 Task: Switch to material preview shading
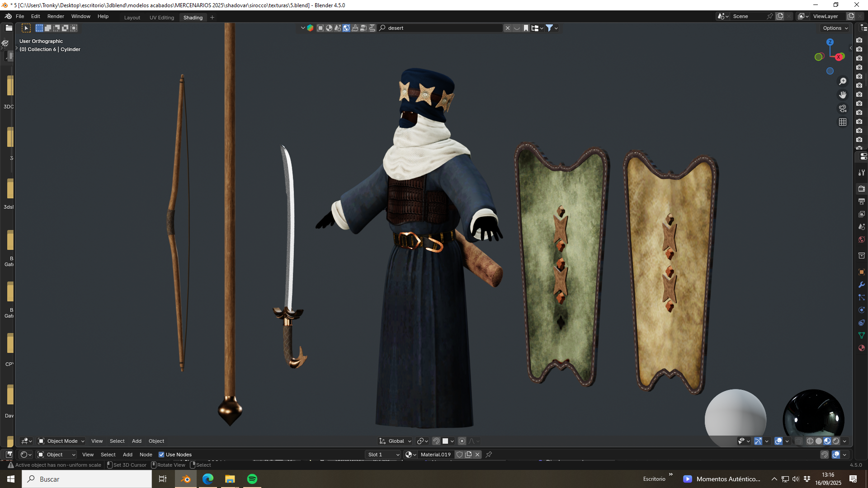point(827,441)
